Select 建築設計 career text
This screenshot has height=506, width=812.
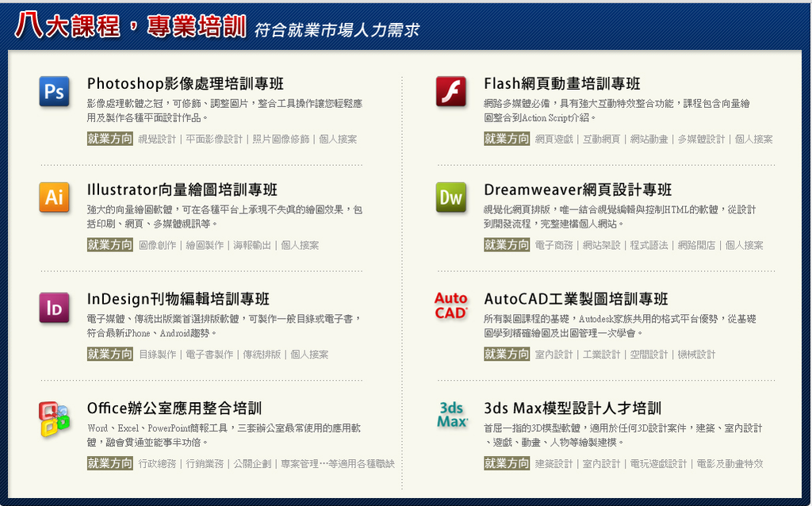click(x=554, y=464)
